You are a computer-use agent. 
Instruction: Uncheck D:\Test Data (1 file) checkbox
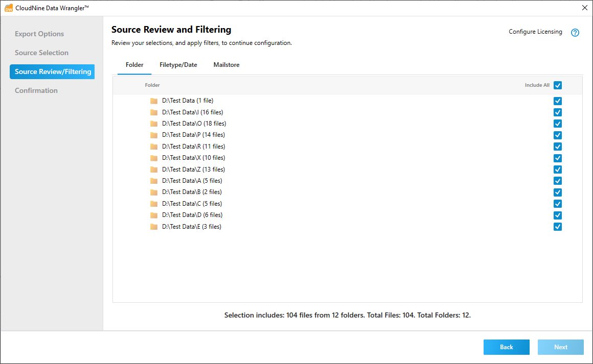pyautogui.click(x=557, y=101)
